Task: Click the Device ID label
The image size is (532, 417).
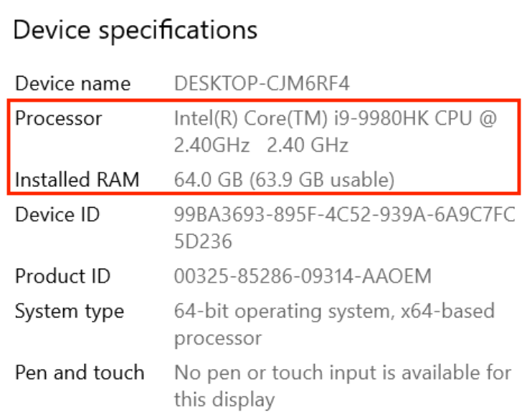Action: pos(57,215)
